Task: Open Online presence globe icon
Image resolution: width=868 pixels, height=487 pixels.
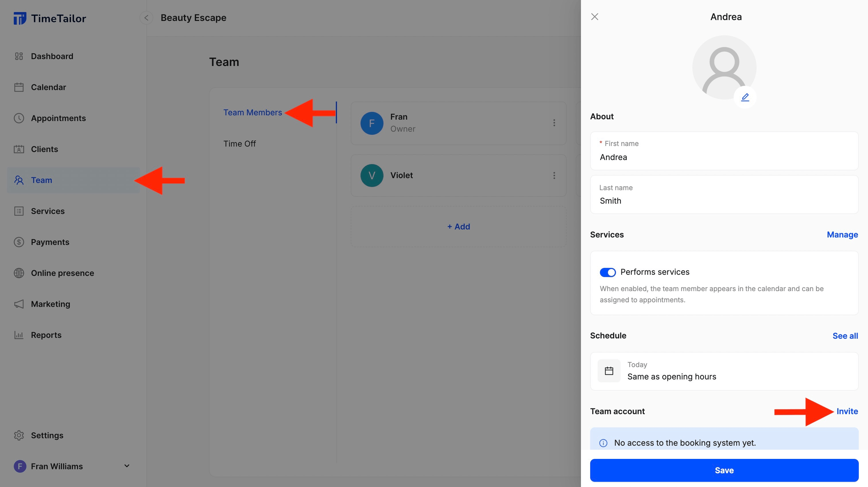Action: coord(19,273)
